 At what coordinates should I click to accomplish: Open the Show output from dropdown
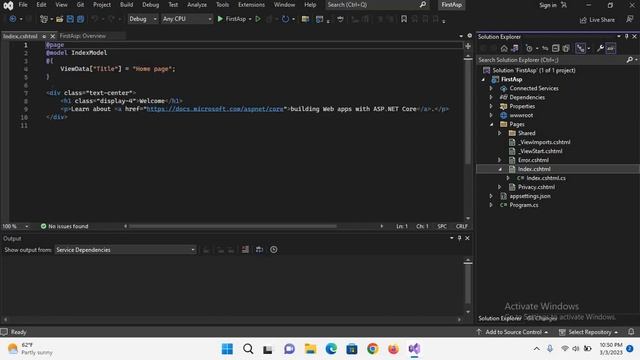[x=125, y=250]
